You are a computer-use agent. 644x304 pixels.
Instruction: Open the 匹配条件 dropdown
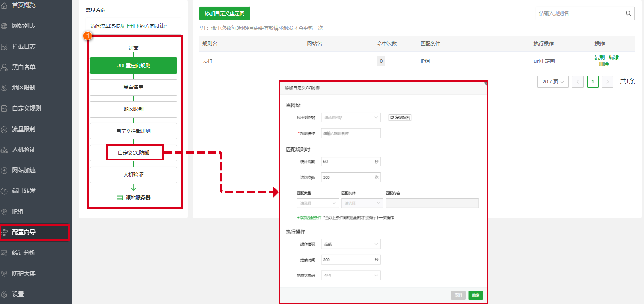tap(362, 203)
